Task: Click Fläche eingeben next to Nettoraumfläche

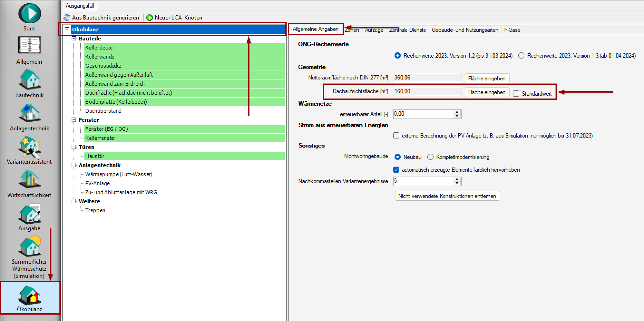Action: click(x=487, y=78)
